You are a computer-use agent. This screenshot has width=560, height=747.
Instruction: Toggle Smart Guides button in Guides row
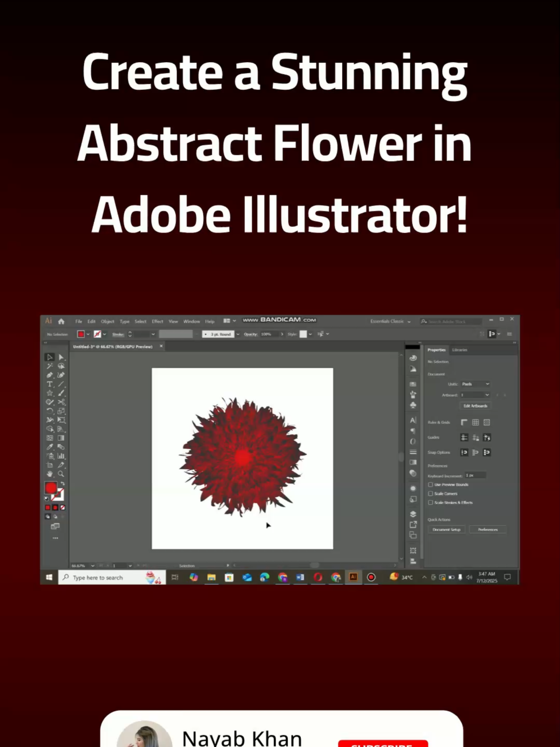[486, 437]
